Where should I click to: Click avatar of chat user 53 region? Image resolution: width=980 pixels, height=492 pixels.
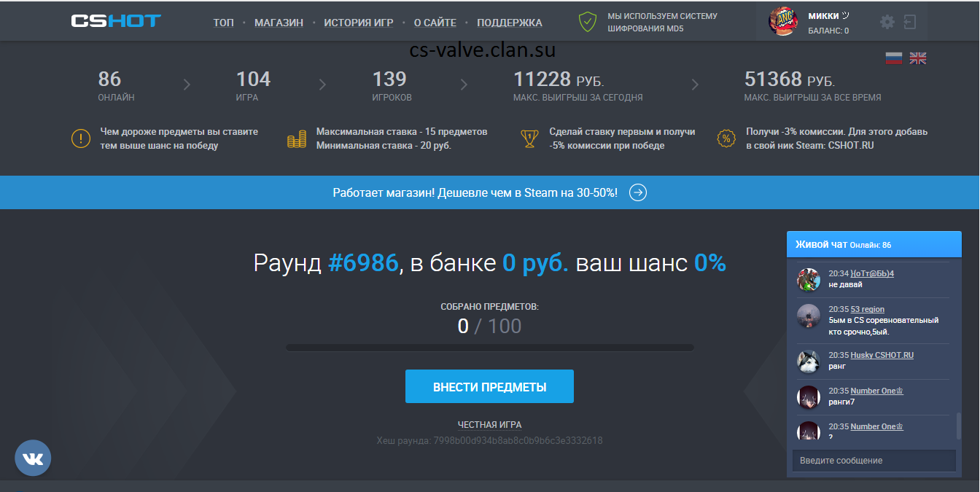coord(809,315)
